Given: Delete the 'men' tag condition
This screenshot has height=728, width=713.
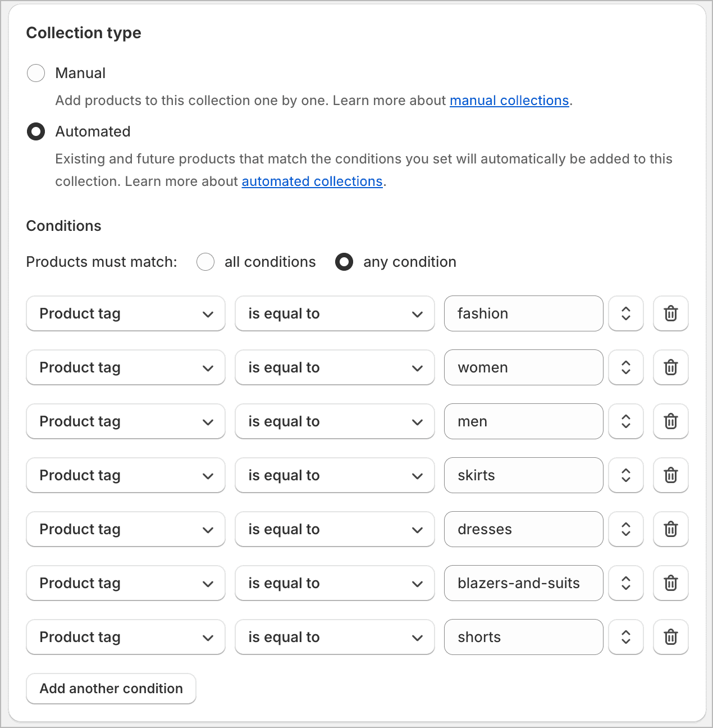Looking at the screenshot, I should click(x=671, y=421).
